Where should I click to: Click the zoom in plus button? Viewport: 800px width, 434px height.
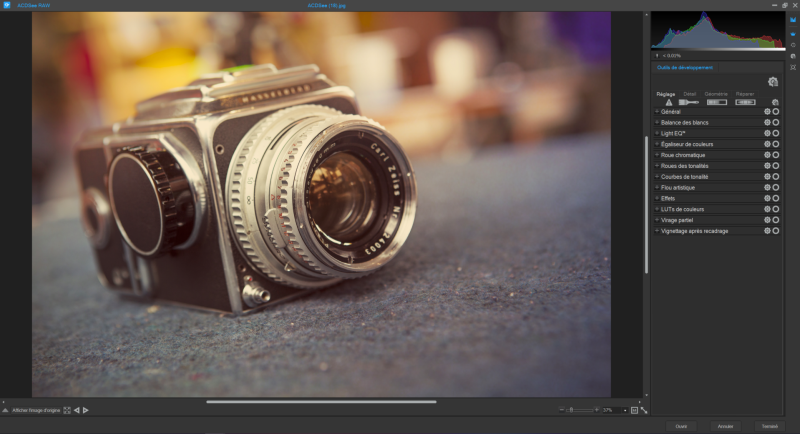click(x=596, y=410)
